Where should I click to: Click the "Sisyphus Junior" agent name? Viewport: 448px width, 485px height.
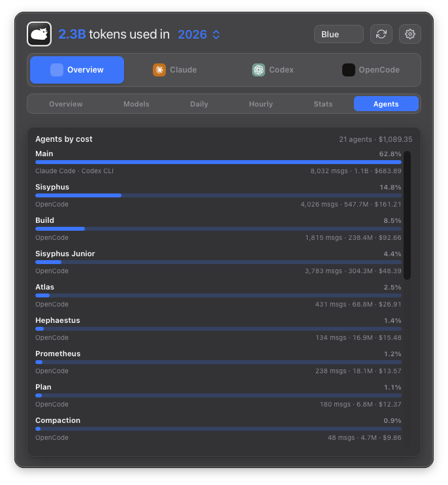(x=65, y=254)
